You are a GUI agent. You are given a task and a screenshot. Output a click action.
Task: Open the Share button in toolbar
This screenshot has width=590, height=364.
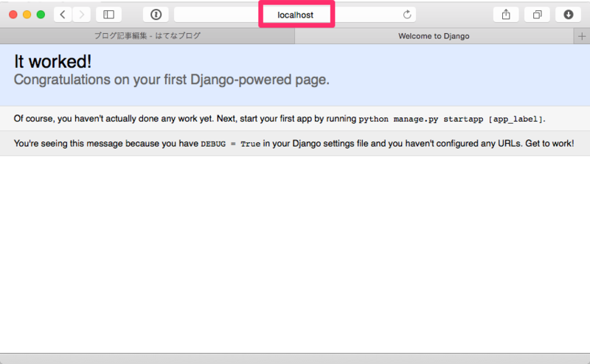[506, 15]
